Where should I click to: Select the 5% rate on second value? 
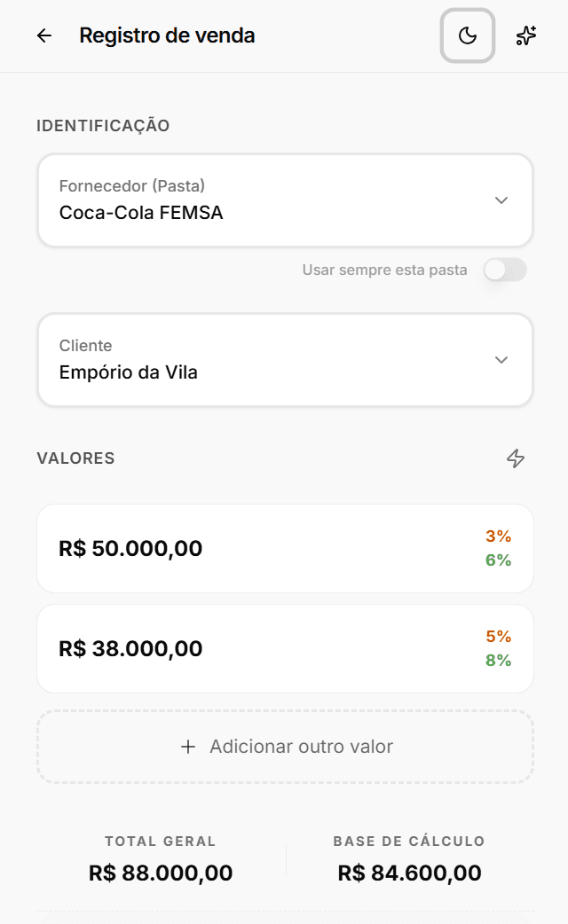tap(498, 637)
